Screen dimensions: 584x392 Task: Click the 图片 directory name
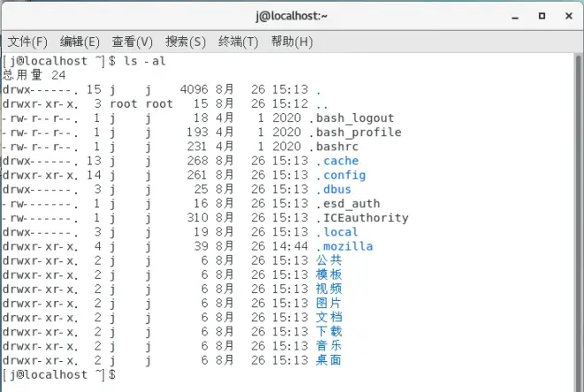[329, 304]
